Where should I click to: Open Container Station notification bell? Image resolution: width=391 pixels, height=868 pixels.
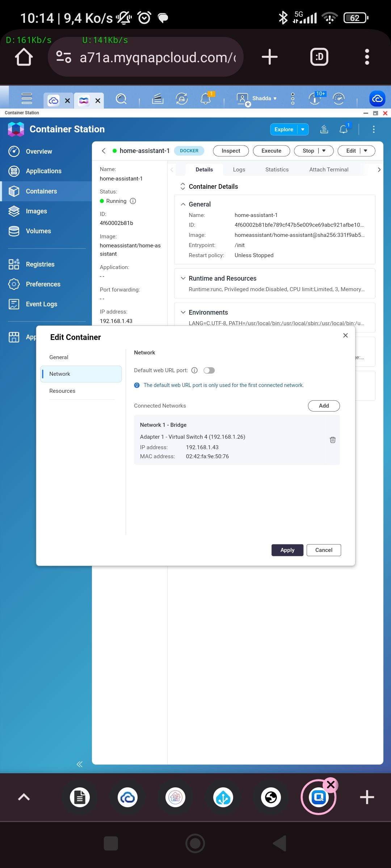344,129
